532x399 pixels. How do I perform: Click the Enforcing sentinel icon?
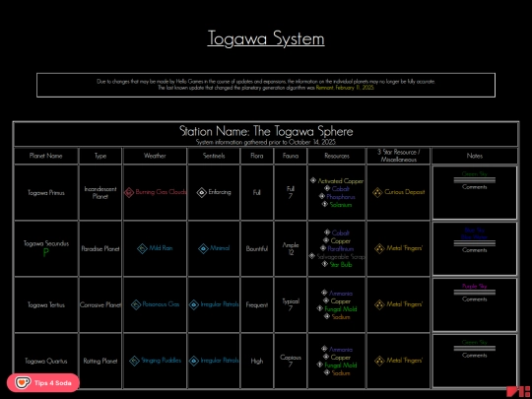click(202, 192)
